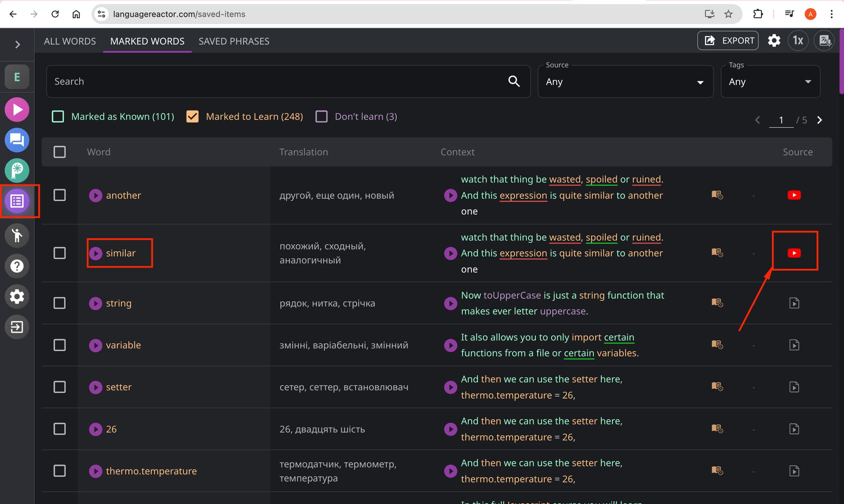The width and height of the screenshot is (844, 504).
Task: Go to the next page of words
Action: pos(819,120)
